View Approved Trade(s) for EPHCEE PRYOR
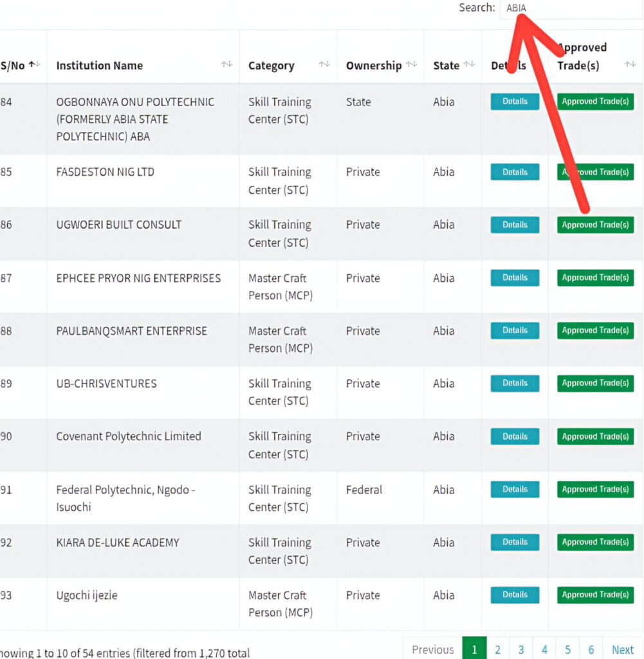This screenshot has width=644, height=659. point(595,278)
